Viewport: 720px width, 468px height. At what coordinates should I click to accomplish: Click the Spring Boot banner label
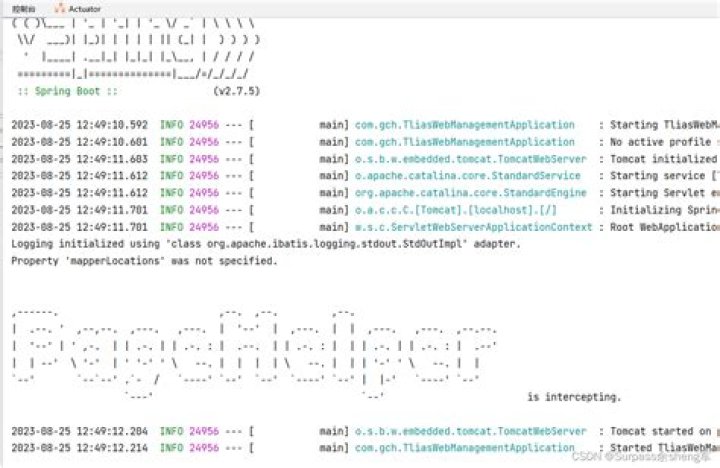(68, 91)
